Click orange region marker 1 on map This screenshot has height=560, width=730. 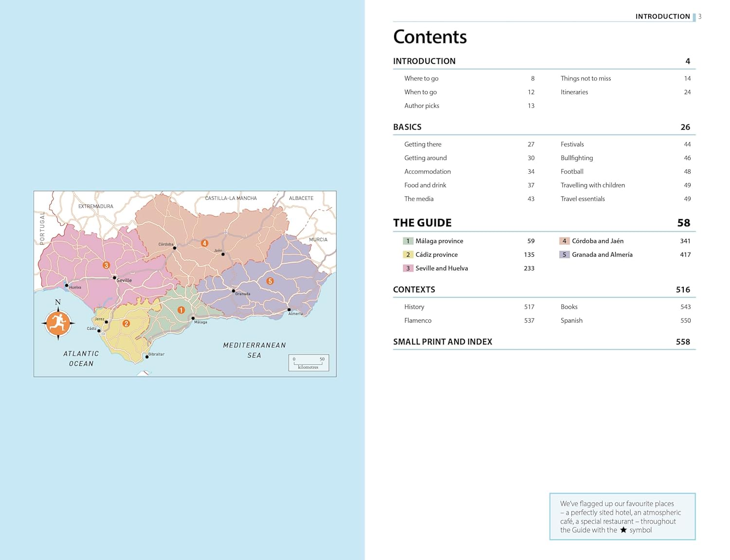click(181, 310)
